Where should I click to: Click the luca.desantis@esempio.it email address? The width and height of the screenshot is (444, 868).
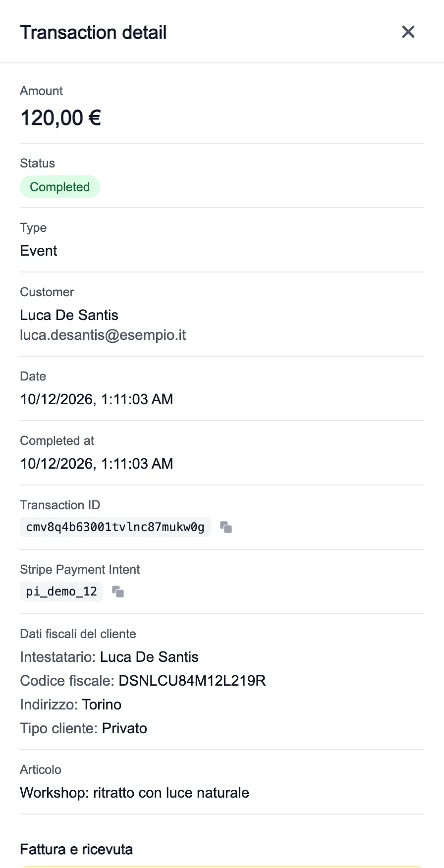[x=103, y=335]
